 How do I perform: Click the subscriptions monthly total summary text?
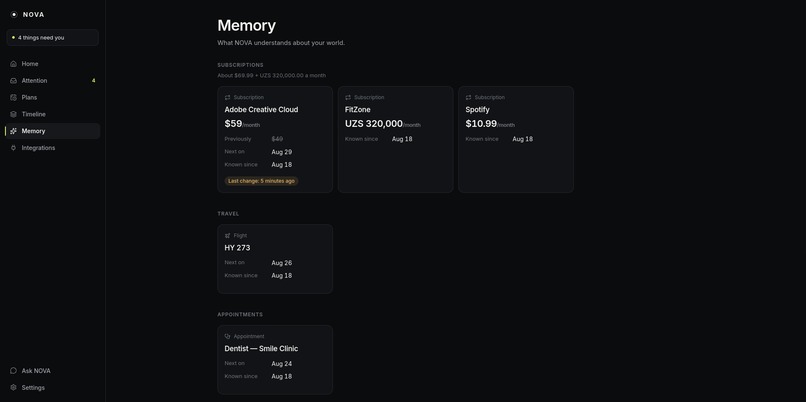[271, 76]
